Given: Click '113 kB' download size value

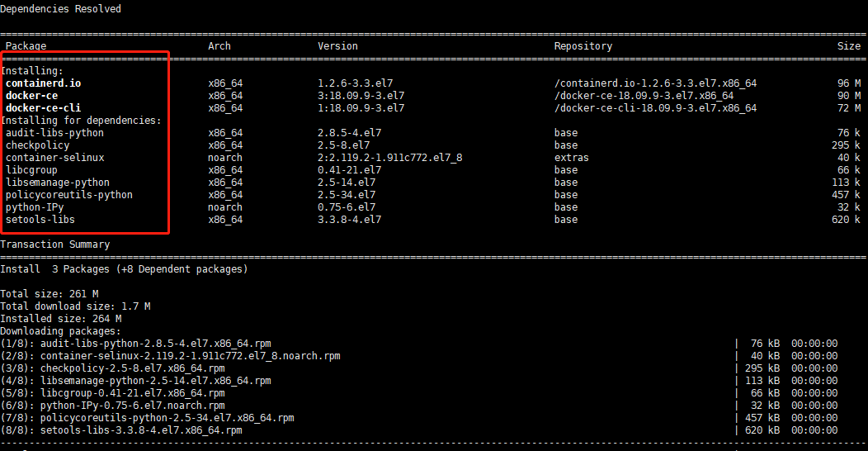Looking at the screenshot, I should pyautogui.click(x=762, y=381).
